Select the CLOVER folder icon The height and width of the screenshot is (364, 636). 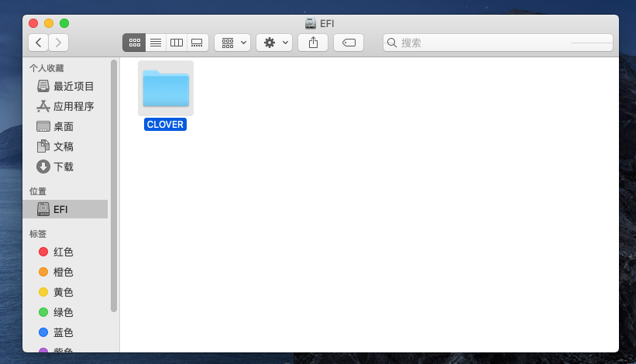(166, 88)
